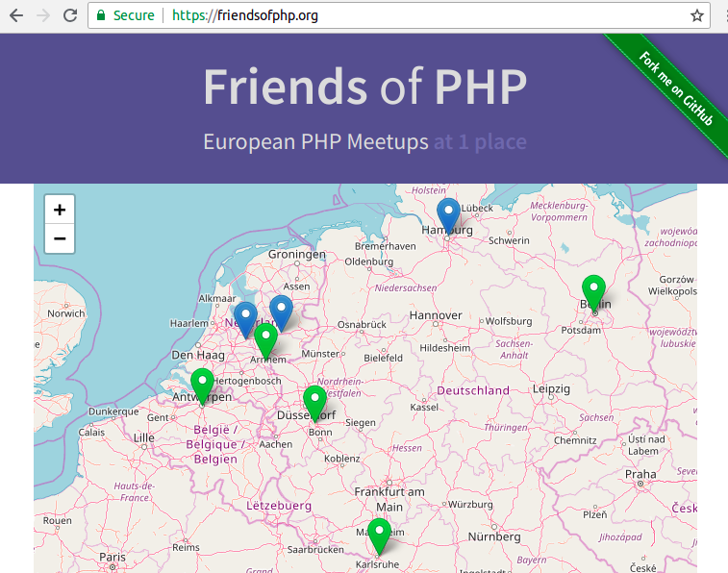728x573 pixels.
Task: Click the Koblenz label on the map
Action: point(342,459)
